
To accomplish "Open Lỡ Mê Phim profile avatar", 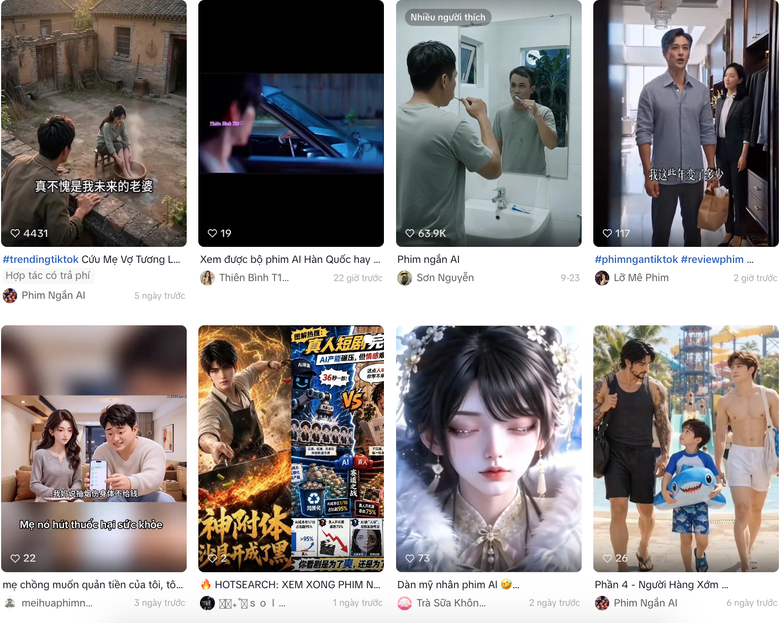I will (602, 278).
